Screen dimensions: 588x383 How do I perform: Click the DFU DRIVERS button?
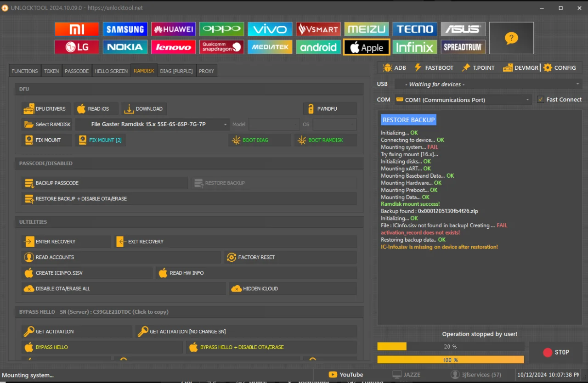46,109
